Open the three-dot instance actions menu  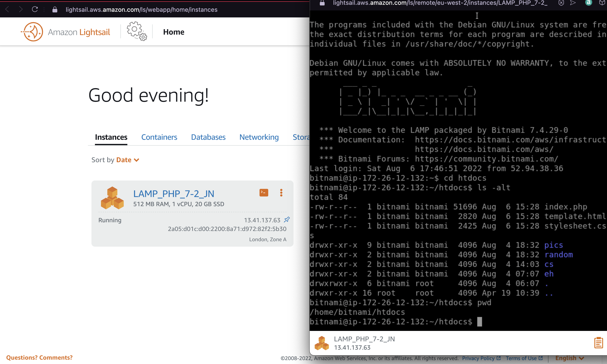point(281,192)
